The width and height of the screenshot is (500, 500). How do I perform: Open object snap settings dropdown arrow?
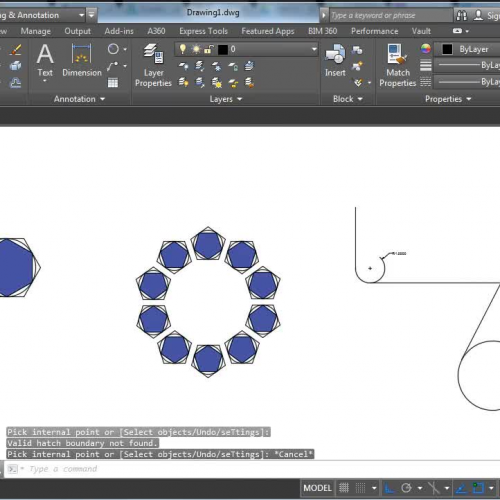(491, 488)
